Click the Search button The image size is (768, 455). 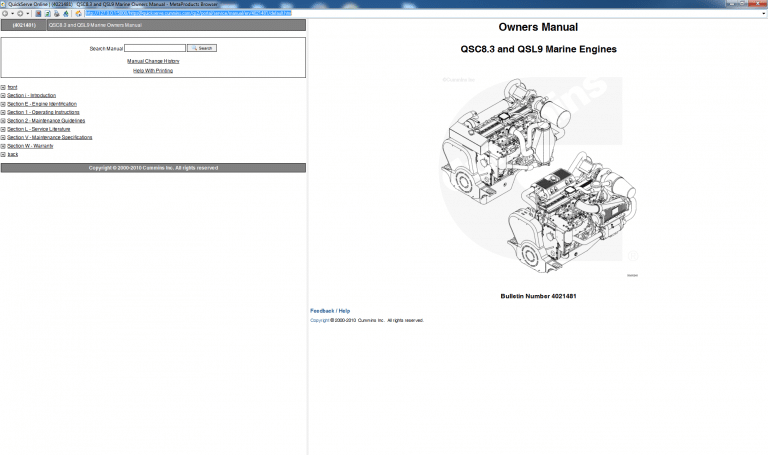[x=202, y=48]
